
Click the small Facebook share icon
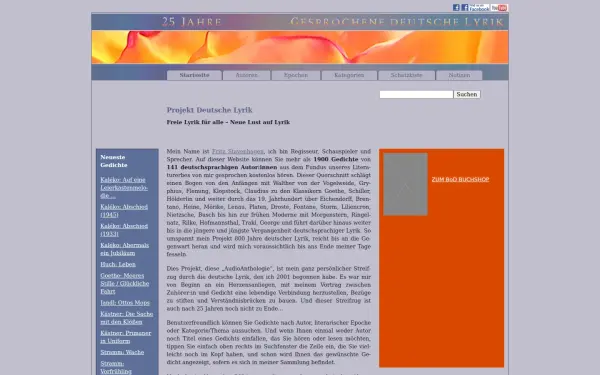point(456,8)
